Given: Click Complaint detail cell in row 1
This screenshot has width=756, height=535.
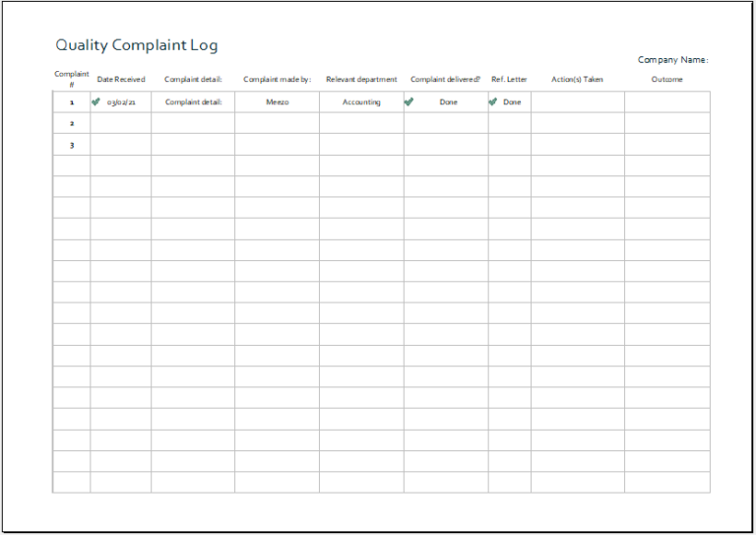Looking at the screenshot, I should click(193, 102).
